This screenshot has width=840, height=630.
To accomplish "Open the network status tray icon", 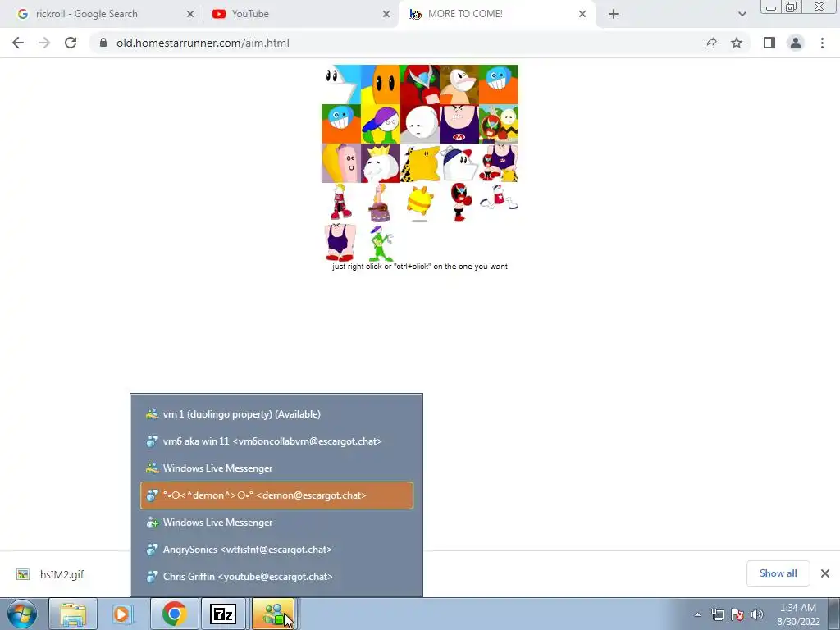I will pos(717,615).
